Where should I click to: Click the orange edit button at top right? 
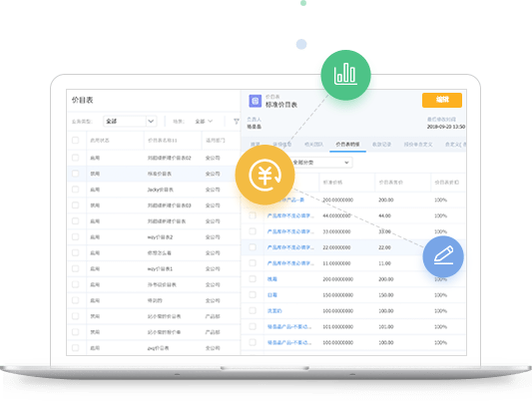pos(442,100)
